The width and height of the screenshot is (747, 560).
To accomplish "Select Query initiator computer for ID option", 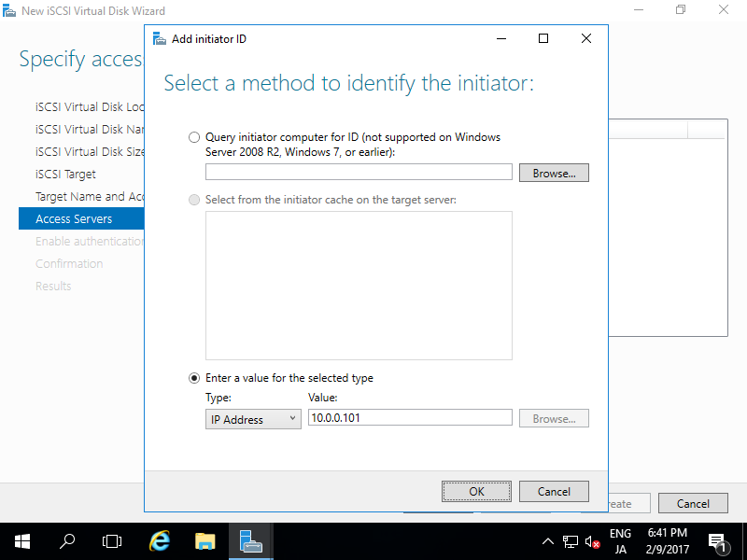I will 194,137.
